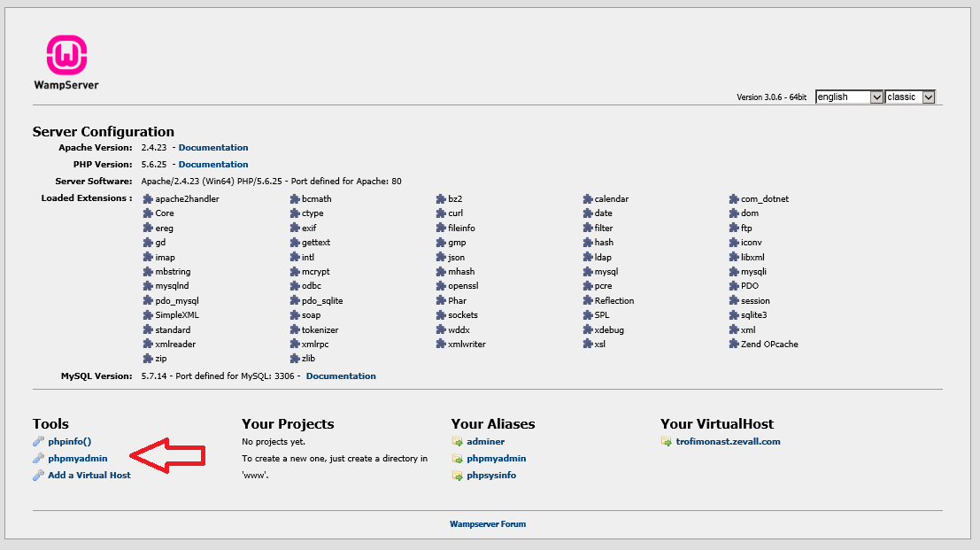Open the MySQL Documentation link
This screenshot has height=550, width=980.
[340, 376]
